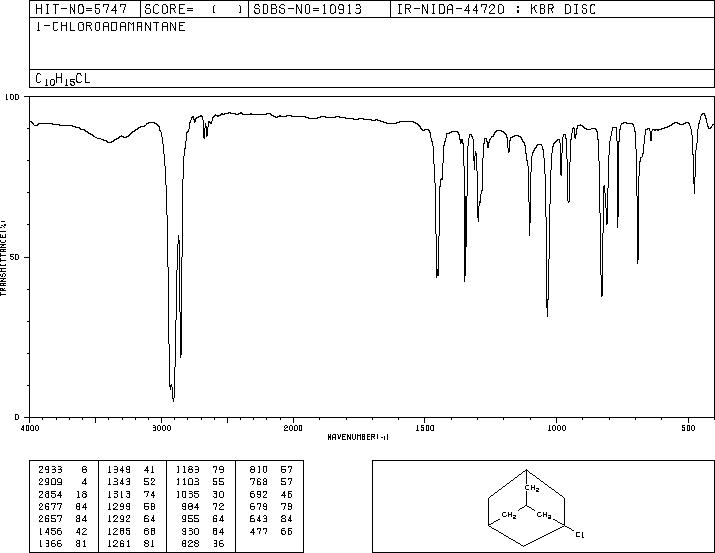Screen dimensions: 715x553
Task: Click the 50 tick on transmittance axis
Action: pos(15,257)
